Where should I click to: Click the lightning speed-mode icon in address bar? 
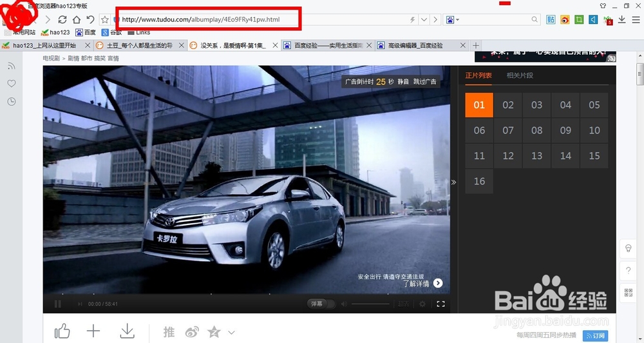point(412,19)
